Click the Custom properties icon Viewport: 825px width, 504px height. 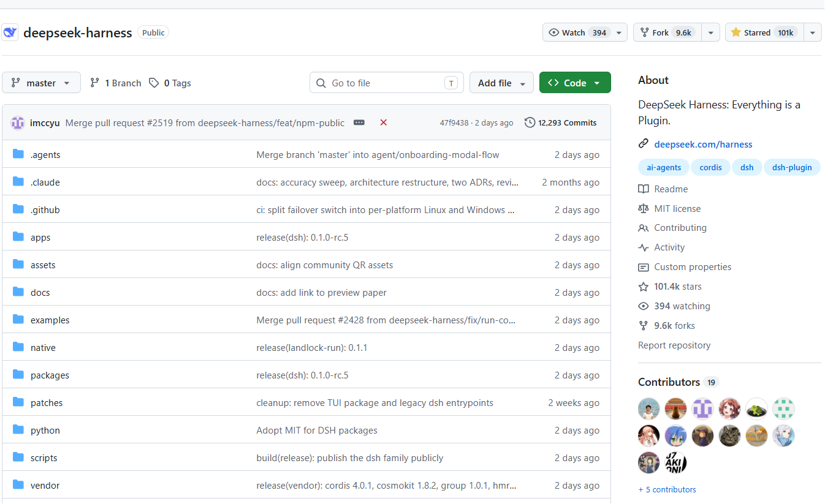coord(643,267)
